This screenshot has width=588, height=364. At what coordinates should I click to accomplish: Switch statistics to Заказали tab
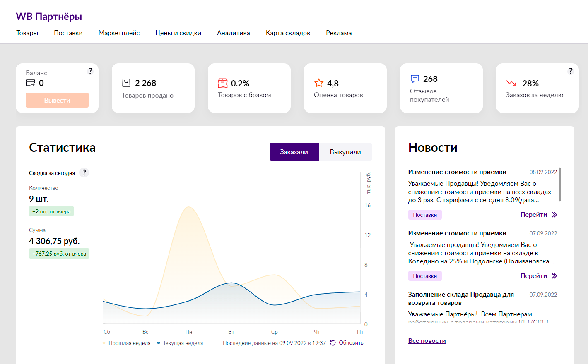[294, 152]
